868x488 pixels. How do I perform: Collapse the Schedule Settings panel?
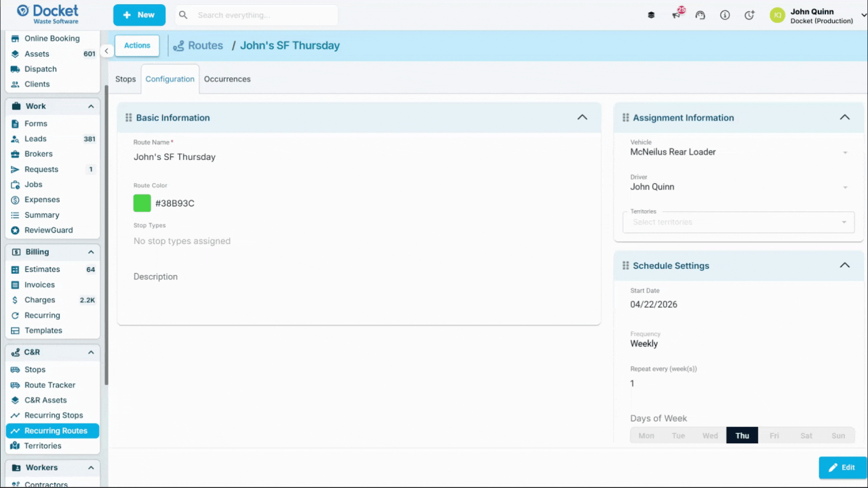point(844,265)
